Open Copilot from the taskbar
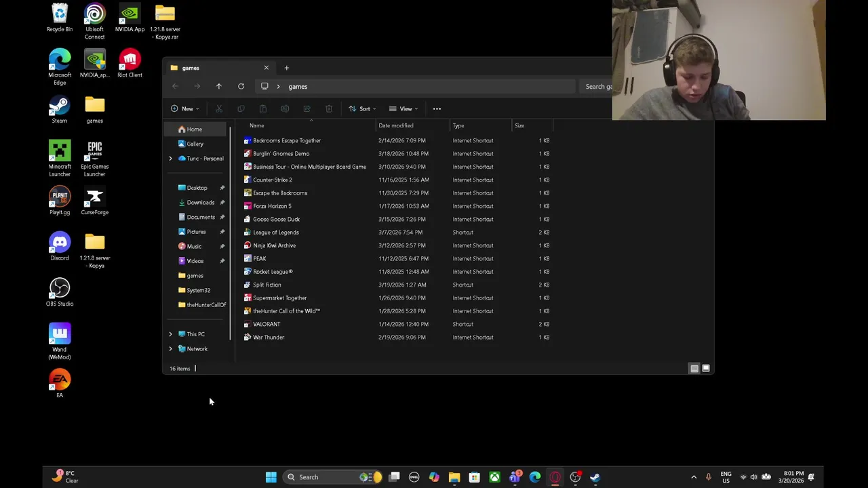The height and width of the screenshot is (488, 868). click(x=434, y=477)
